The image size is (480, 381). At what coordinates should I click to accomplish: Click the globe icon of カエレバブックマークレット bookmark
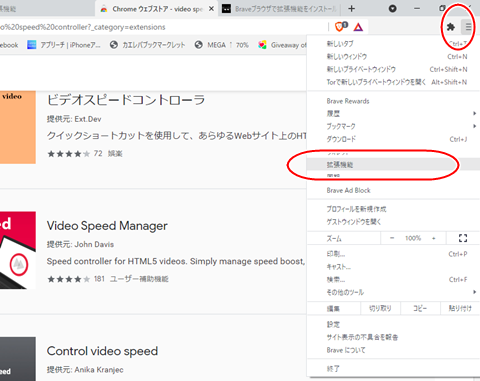[114, 45]
